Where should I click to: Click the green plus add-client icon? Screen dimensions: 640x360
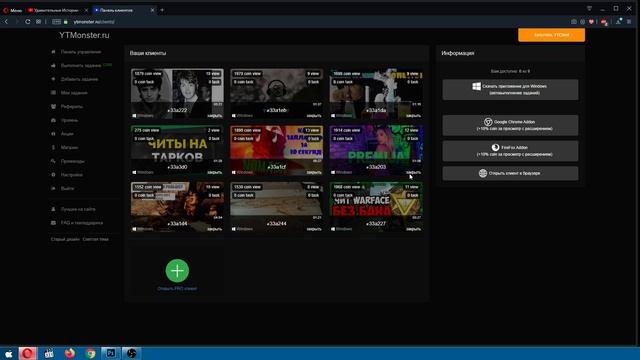[x=177, y=271]
